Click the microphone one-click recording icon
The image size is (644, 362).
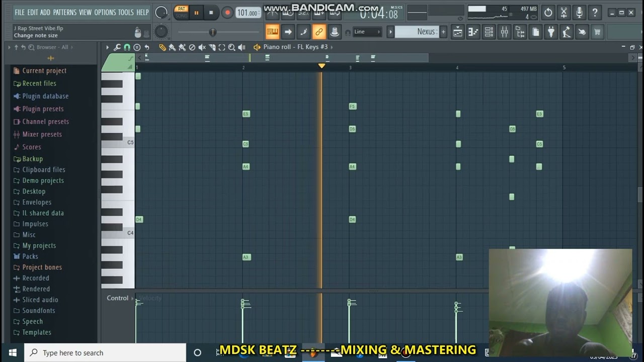580,13
